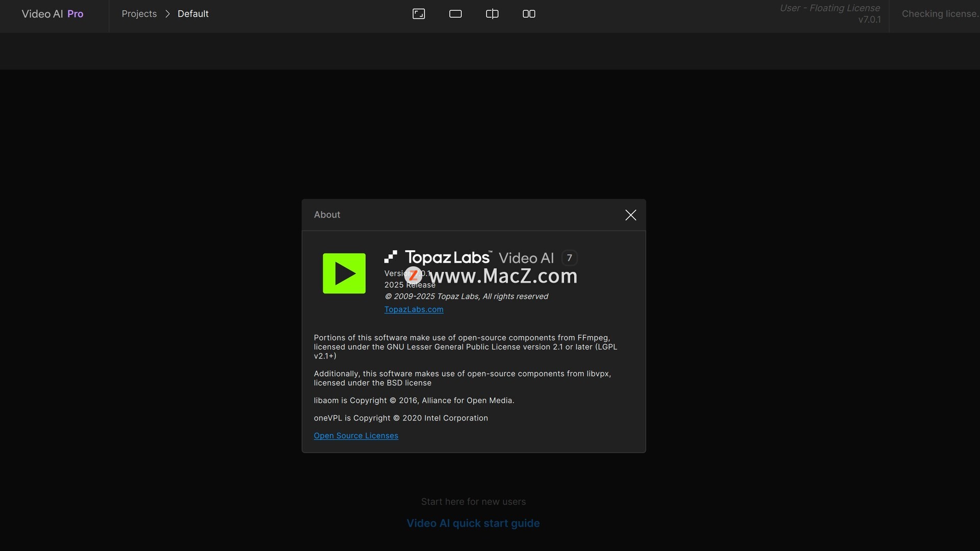Click the Topaz Labs logo in About dialog
Screen dimensions: 980x551
pos(438,257)
